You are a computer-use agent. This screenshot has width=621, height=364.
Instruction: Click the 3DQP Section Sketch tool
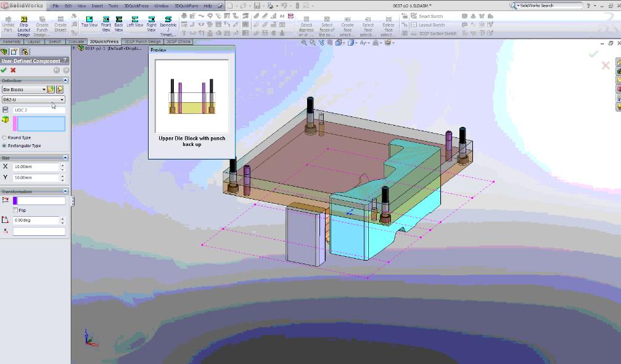coord(434,34)
